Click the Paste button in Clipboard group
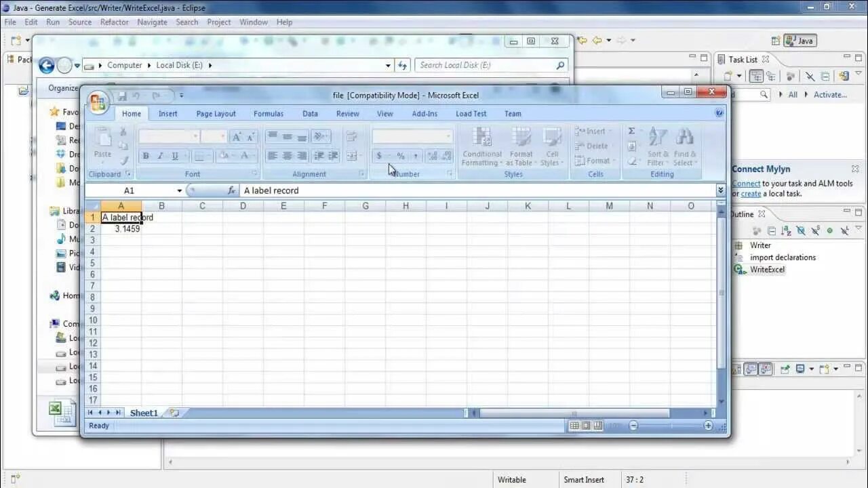Image resolution: width=868 pixels, height=488 pixels. 103,144
